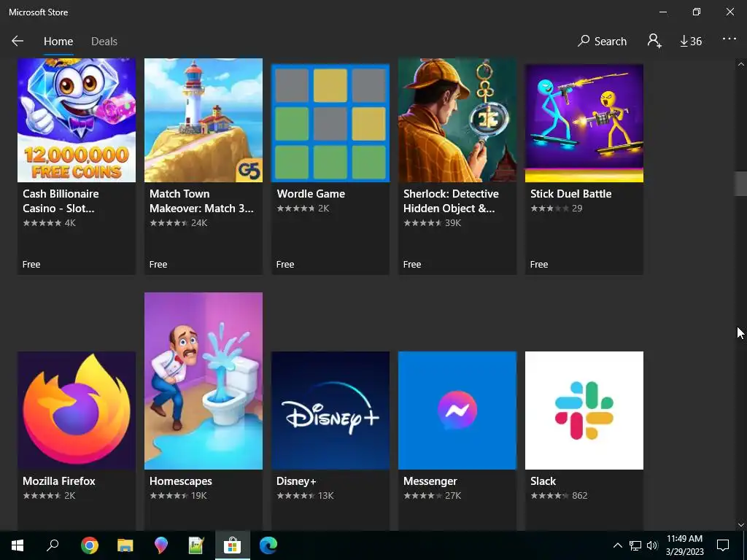This screenshot has height=560, width=747.
Task: Click the title Sherlock: Detective Hidden Object &...
Action: [x=451, y=201]
